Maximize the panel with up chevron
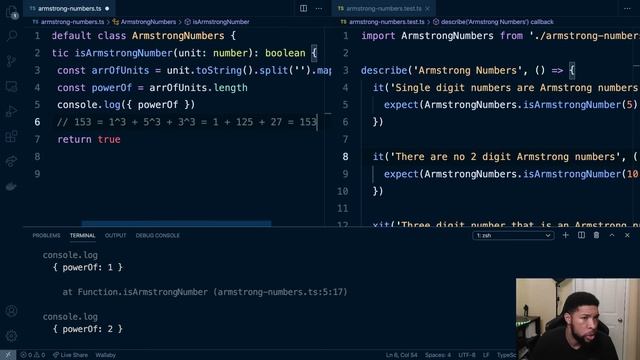 coord(612,235)
